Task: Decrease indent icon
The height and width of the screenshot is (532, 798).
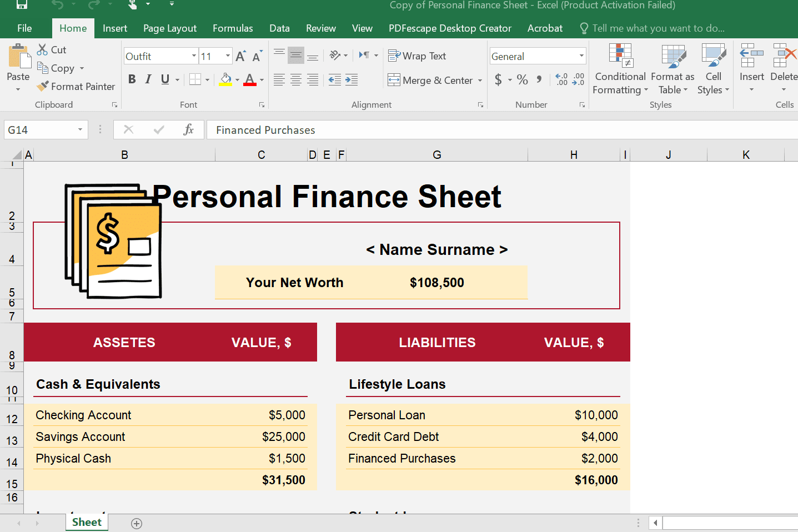Action: coord(335,79)
